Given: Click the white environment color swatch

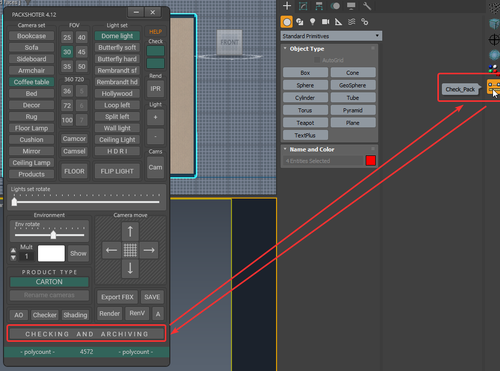Looking at the screenshot, I should [51, 254].
